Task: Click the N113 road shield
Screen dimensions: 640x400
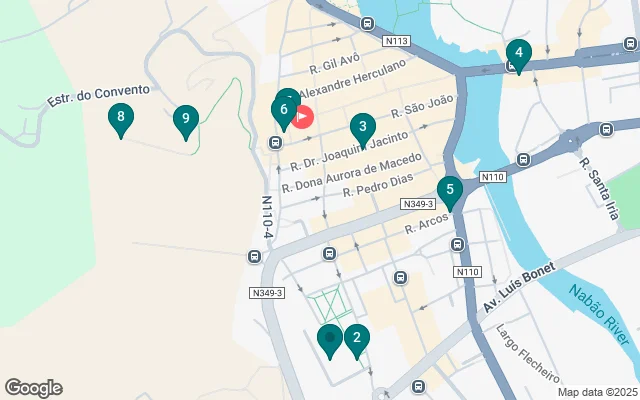Action: [x=396, y=41]
